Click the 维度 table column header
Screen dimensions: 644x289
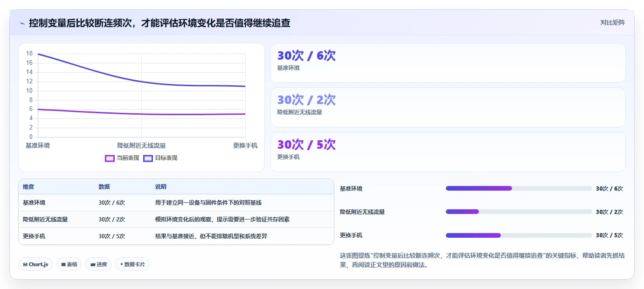(28, 186)
